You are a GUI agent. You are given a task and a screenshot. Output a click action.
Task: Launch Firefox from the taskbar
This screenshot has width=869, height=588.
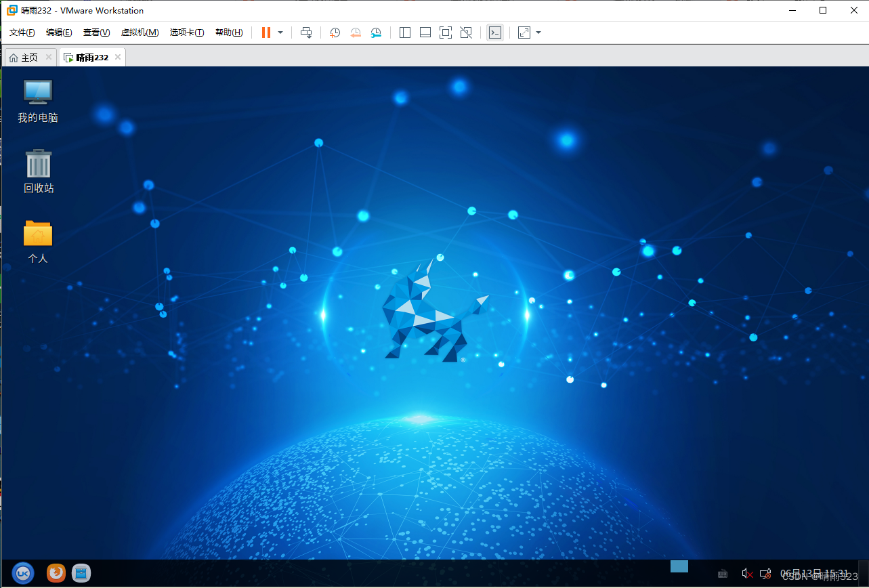click(x=56, y=573)
